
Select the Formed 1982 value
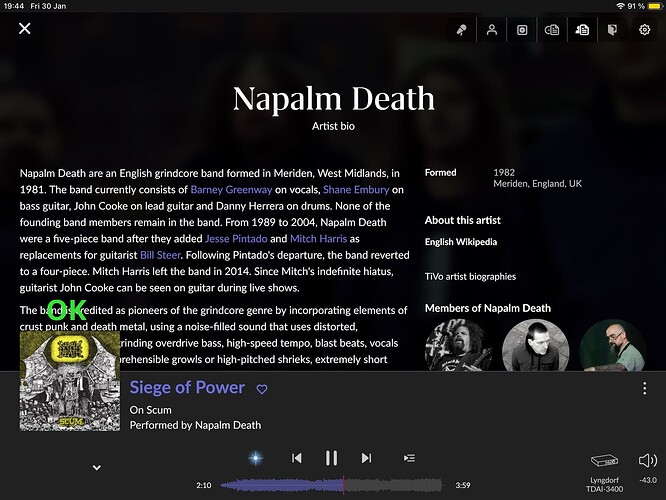504,172
